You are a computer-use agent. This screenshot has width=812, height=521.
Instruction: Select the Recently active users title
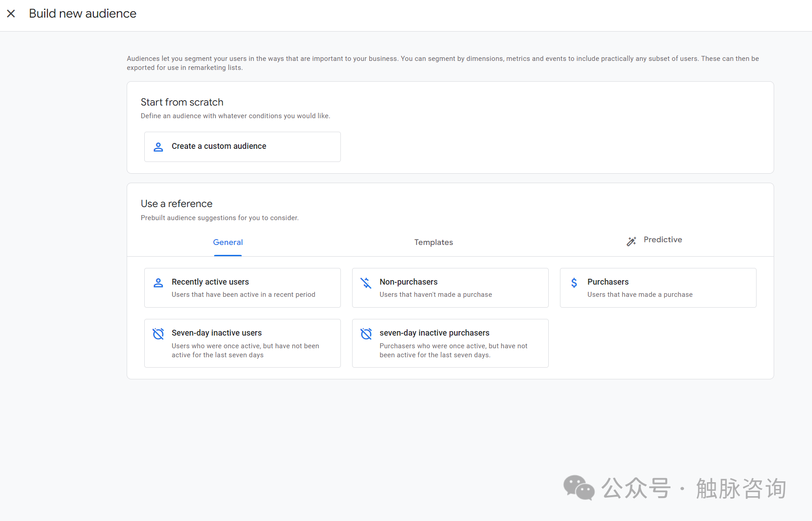[210, 282]
